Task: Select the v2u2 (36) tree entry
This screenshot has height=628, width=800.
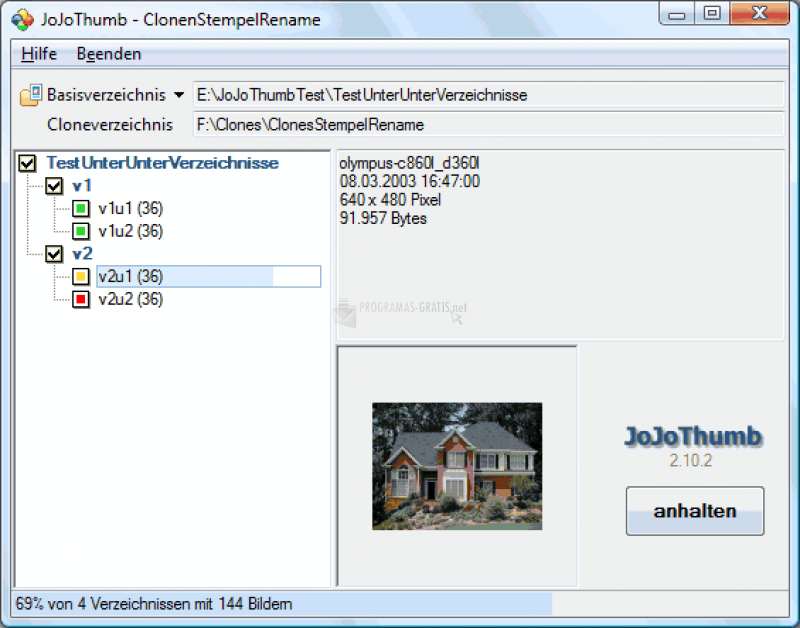Action: point(131,299)
